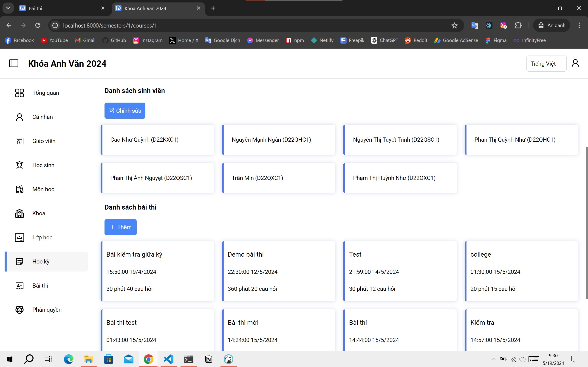The image size is (588, 367).
Task: Bookmark this page with the star icon
Action: [x=454, y=25]
